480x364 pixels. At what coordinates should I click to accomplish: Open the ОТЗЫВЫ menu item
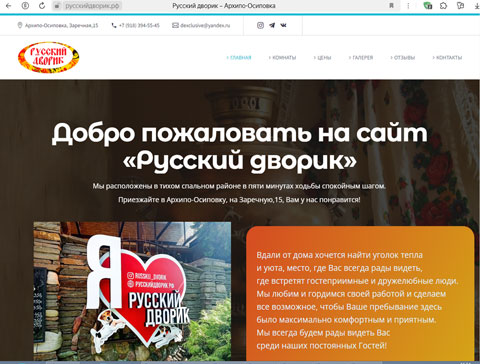click(x=403, y=58)
